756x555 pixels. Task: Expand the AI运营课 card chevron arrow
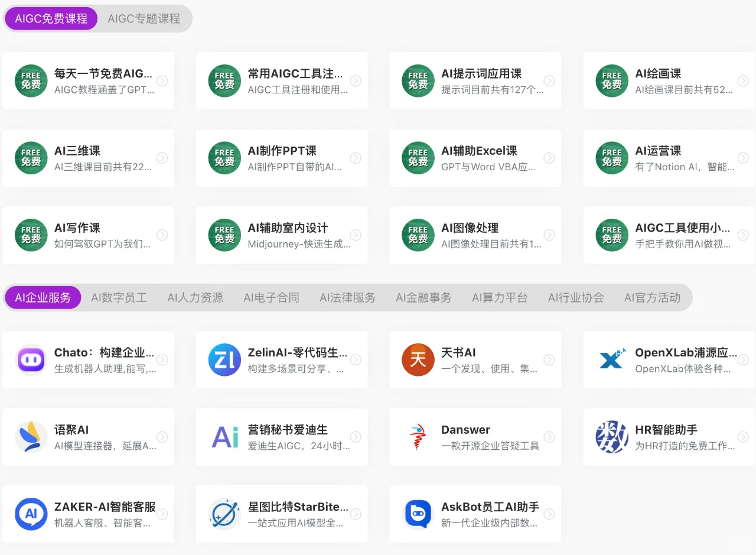point(743,158)
